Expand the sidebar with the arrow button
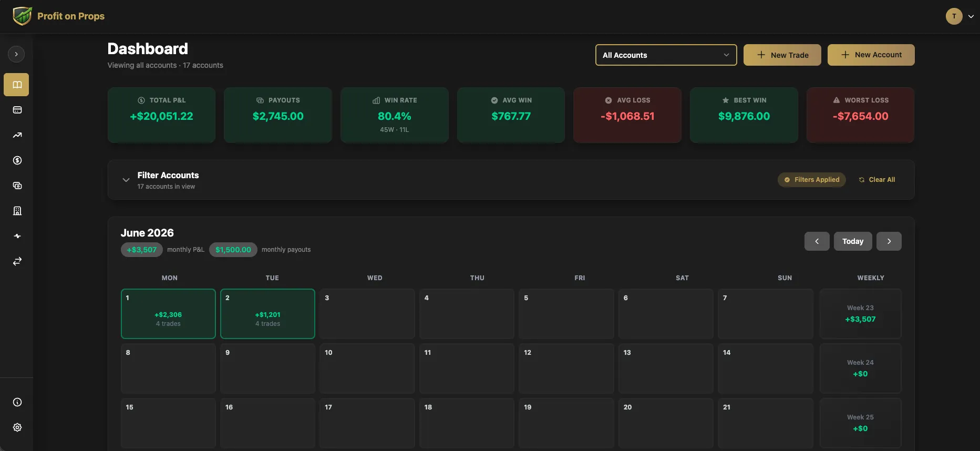The height and width of the screenshot is (451, 980). [16, 54]
